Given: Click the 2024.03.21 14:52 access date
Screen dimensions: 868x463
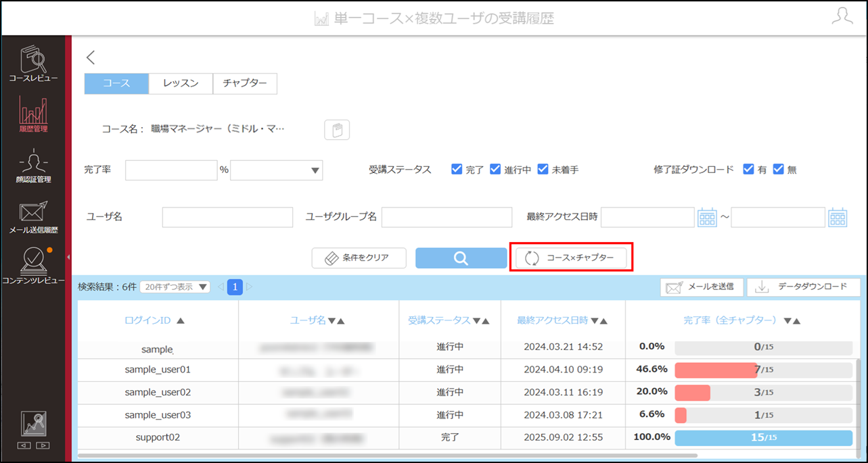Looking at the screenshot, I should 563,347.
